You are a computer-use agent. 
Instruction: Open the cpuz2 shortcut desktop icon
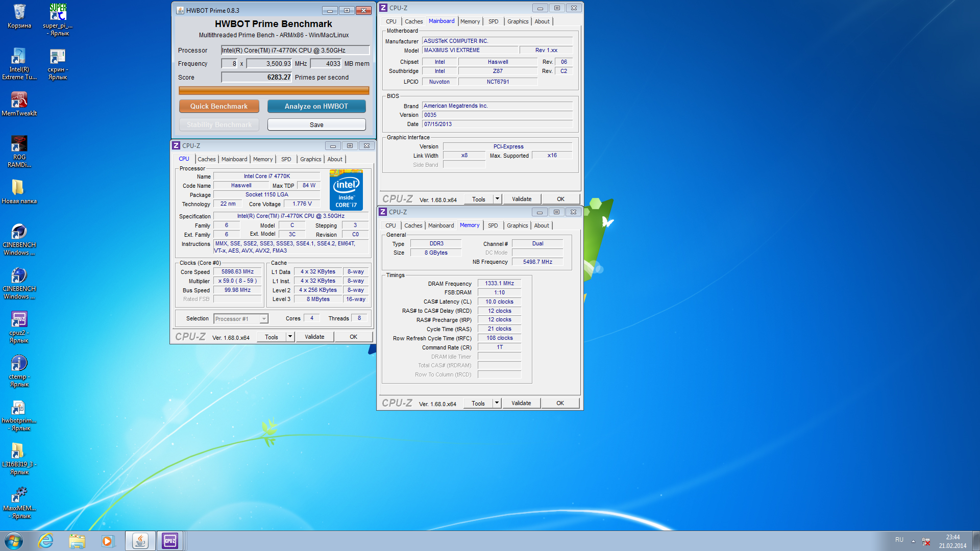[x=19, y=327]
